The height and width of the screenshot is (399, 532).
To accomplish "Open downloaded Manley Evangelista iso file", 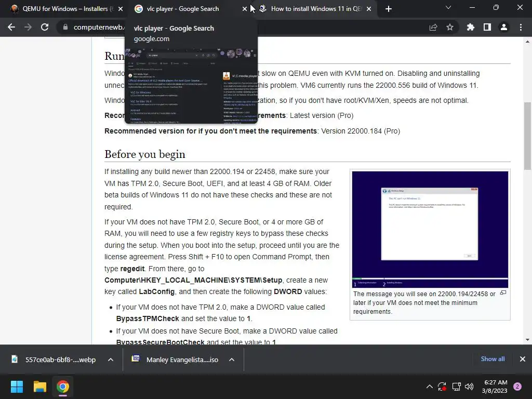I will (x=177, y=360).
